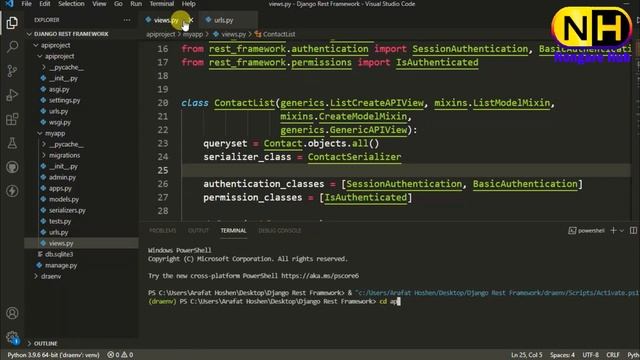Click the CRLF line ending status item

[613, 355]
